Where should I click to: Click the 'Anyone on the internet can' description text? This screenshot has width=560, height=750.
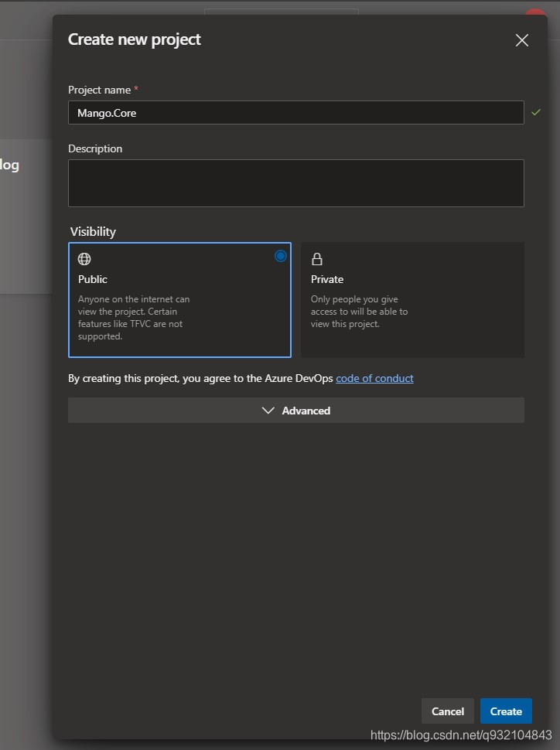pyautogui.click(x=134, y=299)
